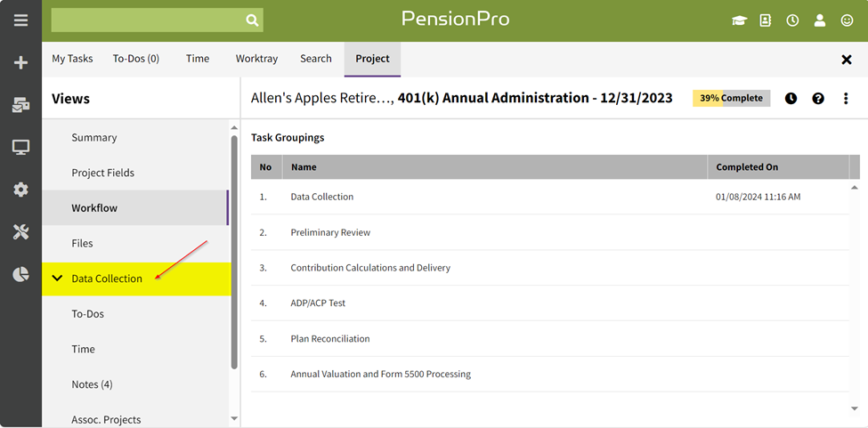Screen dimensions: 868x428
Task: Switch to the Time tab
Action: [198, 59]
